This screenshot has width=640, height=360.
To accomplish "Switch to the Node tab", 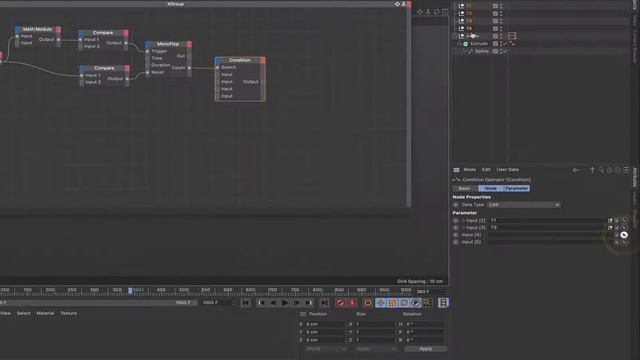I will click(490, 189).
